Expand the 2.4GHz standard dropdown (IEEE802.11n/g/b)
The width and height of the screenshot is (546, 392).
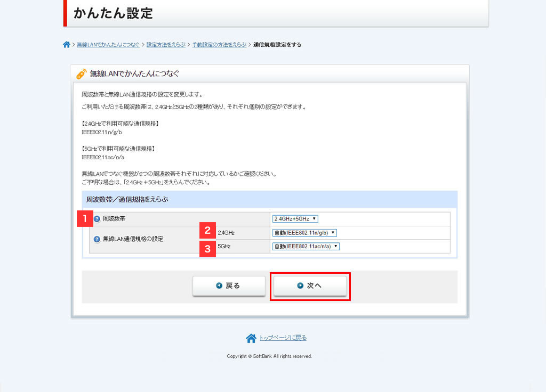coord(304,233)
